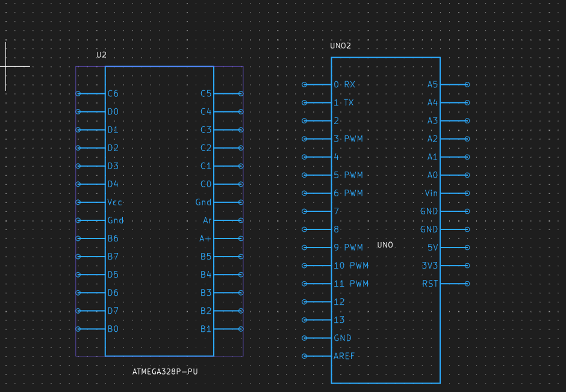Select pin label B5 on U2
This screenshot has height=392, width=566.
click(206, 257)
